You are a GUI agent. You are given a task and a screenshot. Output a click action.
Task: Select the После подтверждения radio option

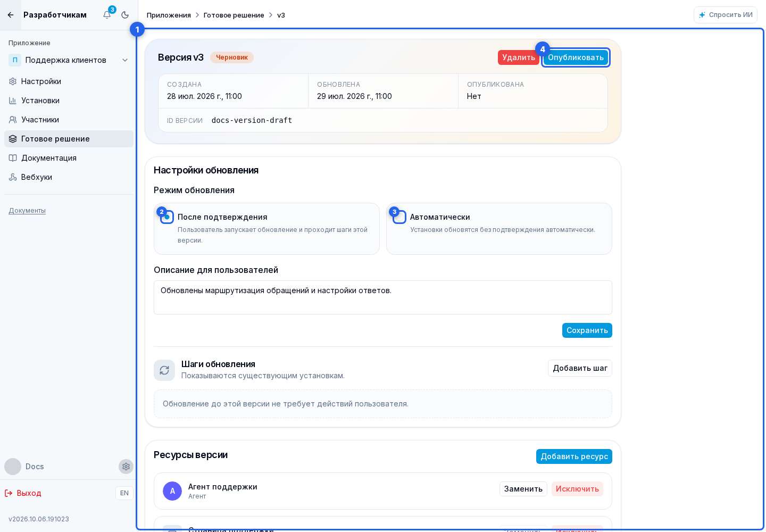click(167, 217)
